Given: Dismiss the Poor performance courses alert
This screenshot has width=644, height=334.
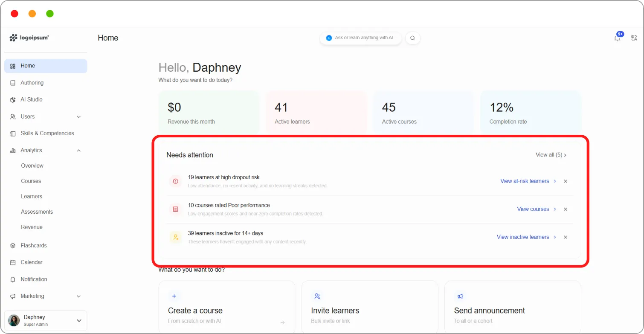Looking at the screenshot, I should (566, 209).
